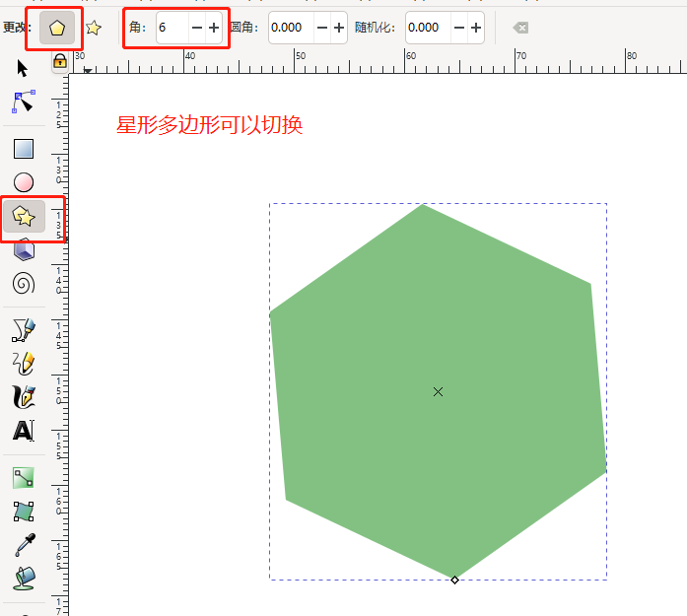Select the Paint bucket tool
The image size is (687, 616).
(x=25, y=579)
